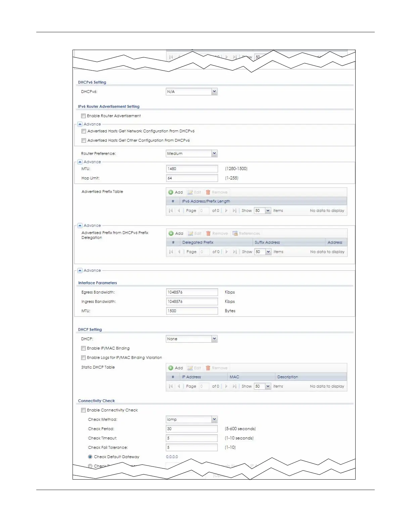
Task: Click Suffix Address column header
Action: click(289, 242)
